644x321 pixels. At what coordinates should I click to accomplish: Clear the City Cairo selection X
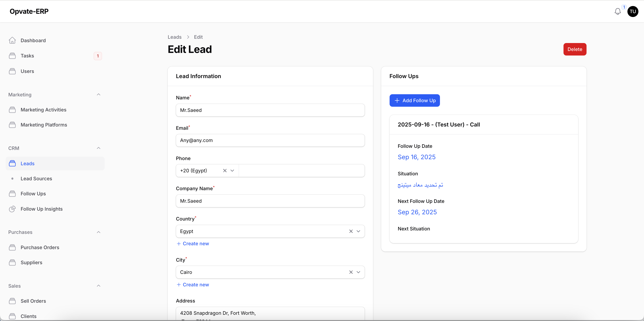(351, 272)
